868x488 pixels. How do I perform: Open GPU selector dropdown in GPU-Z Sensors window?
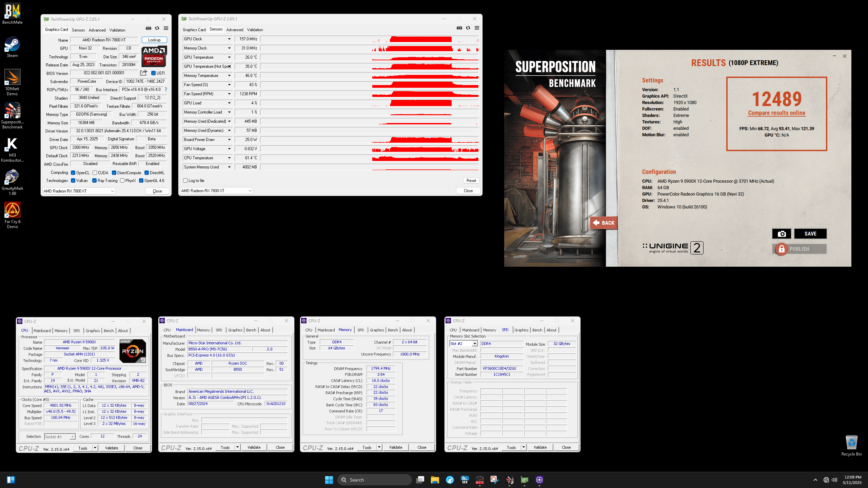[216, 191]
